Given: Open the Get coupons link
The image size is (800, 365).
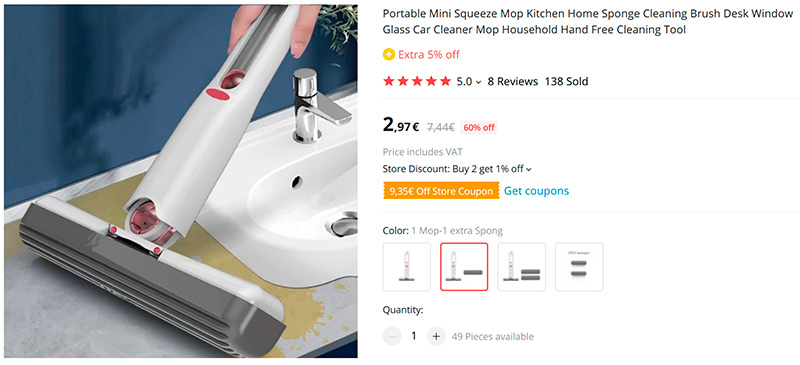Looking at the screenshot, I should tap(536, 191).
